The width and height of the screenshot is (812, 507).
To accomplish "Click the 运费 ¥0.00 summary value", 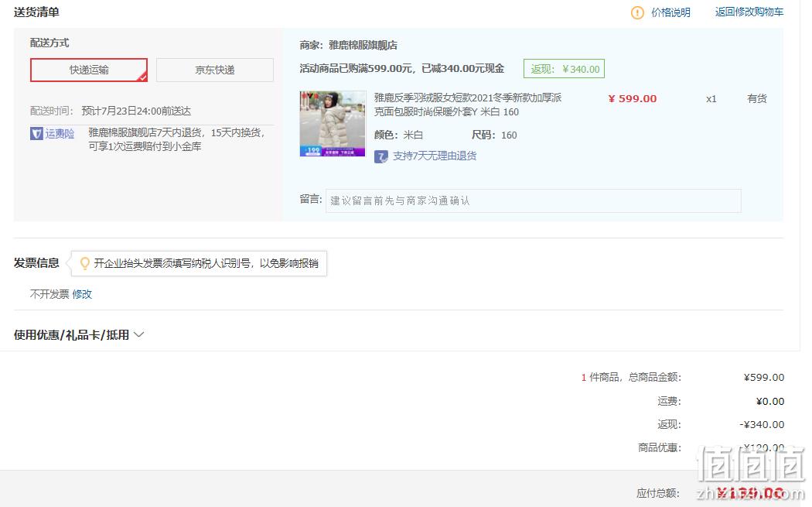I will [770, 401].
